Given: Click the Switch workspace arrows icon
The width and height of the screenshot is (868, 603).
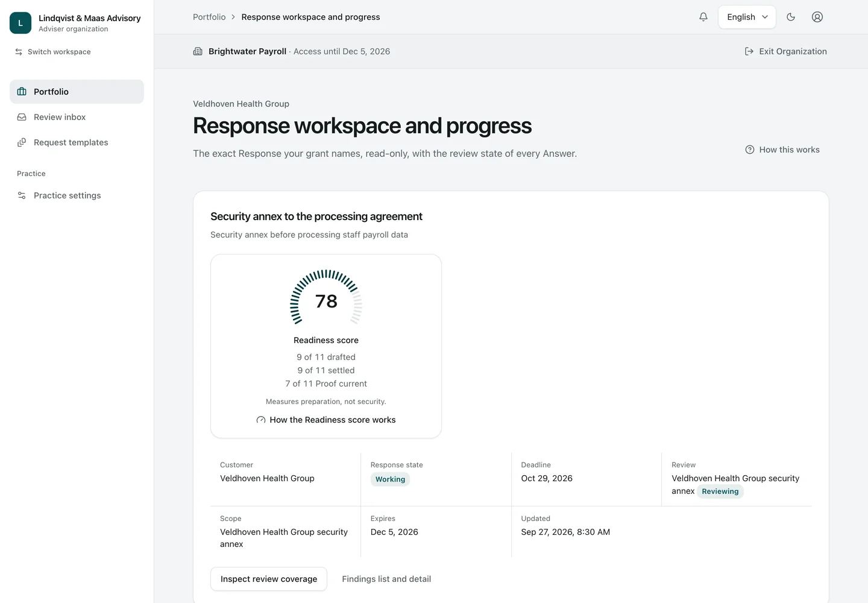Looking at the screenshot, I should [x=19, y=52].
